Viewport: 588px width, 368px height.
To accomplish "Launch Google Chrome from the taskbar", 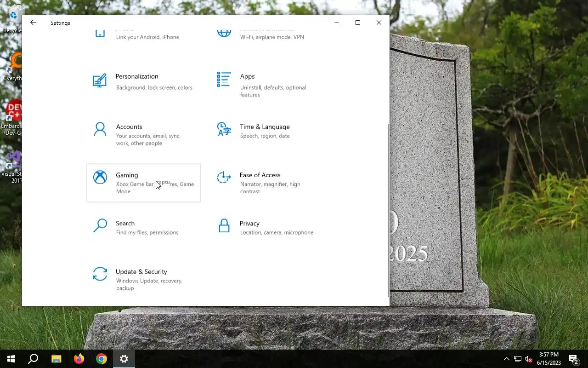I will pos(102,359).
